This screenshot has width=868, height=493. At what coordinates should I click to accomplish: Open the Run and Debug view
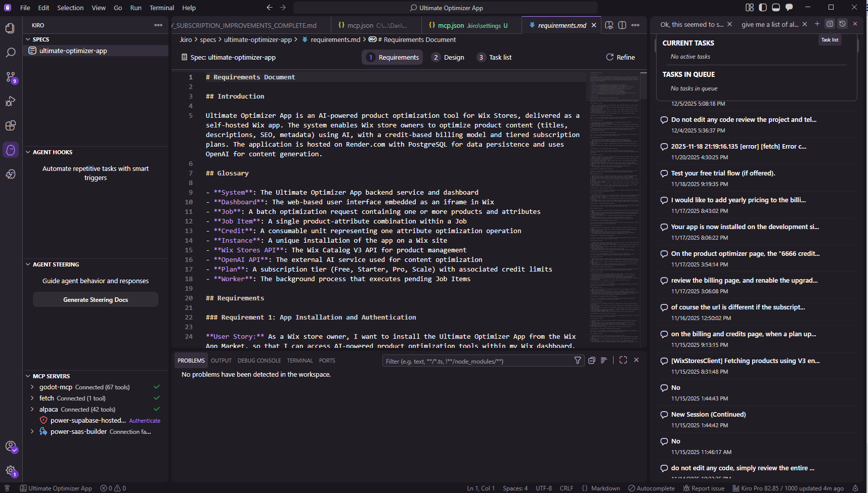11,101
